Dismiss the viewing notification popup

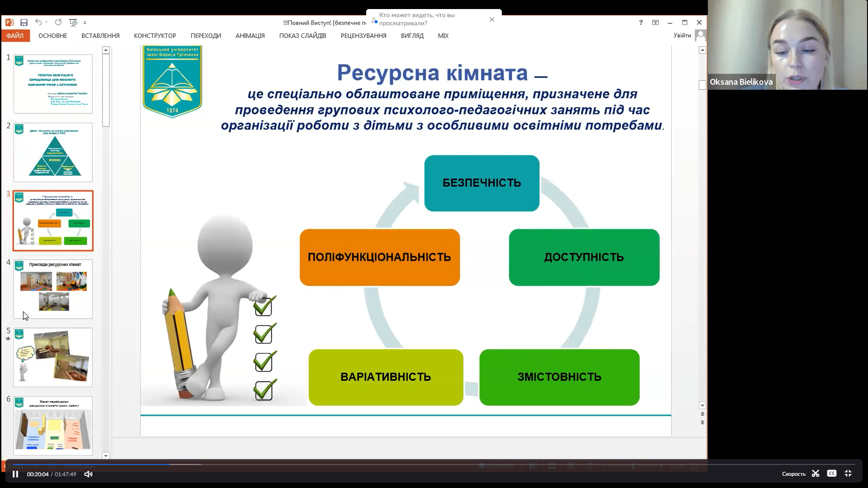coord(492,19)
